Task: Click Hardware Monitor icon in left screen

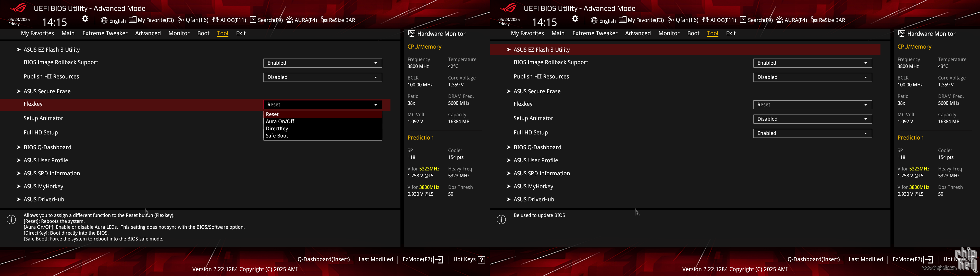Action: click(412, 33)
